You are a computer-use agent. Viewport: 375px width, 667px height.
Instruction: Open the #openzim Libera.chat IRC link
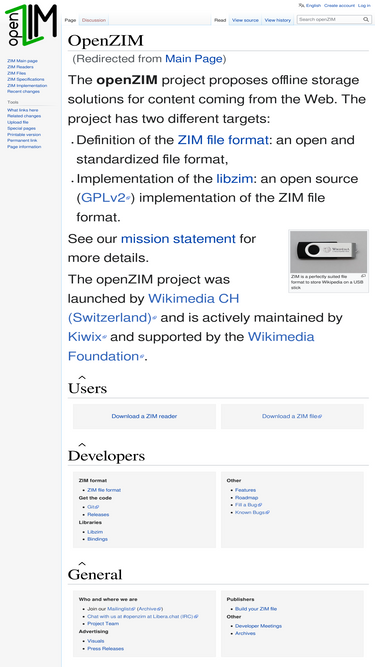143,616
